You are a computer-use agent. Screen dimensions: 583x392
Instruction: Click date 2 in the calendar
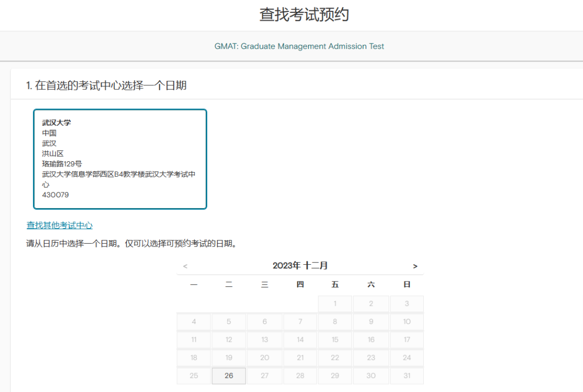coord(371,304)
